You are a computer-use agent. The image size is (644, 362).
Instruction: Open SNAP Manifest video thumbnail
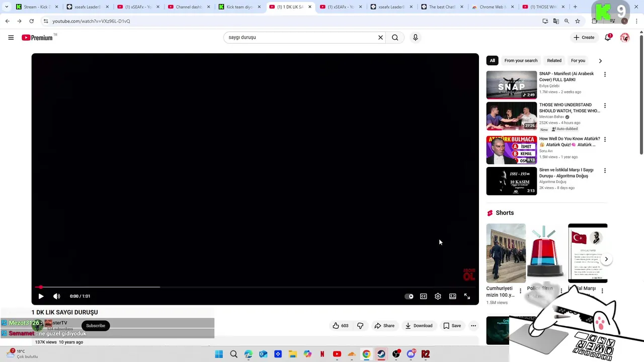511,84
